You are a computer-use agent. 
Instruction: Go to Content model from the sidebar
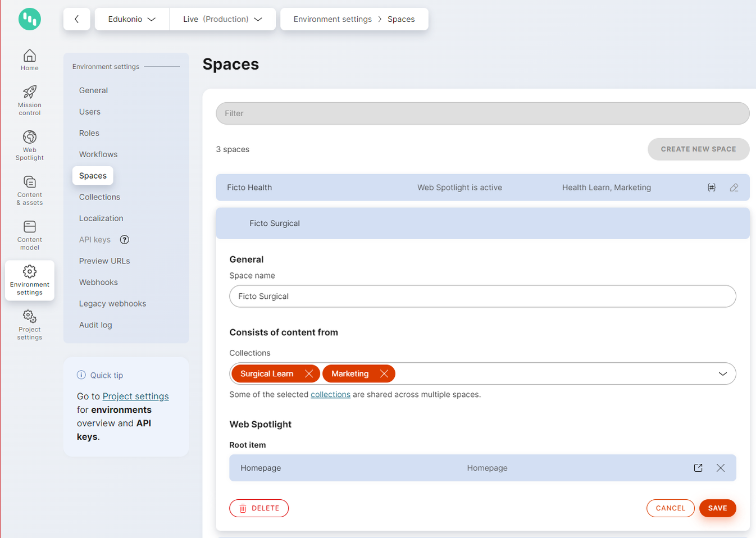29,235
